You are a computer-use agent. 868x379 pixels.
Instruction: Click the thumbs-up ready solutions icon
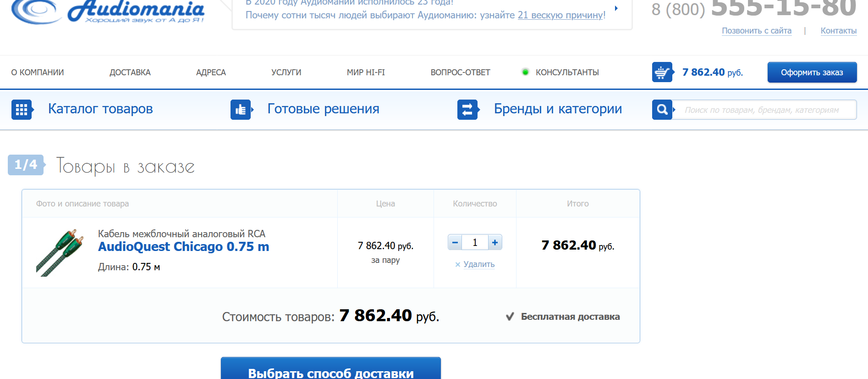(241, 110)
